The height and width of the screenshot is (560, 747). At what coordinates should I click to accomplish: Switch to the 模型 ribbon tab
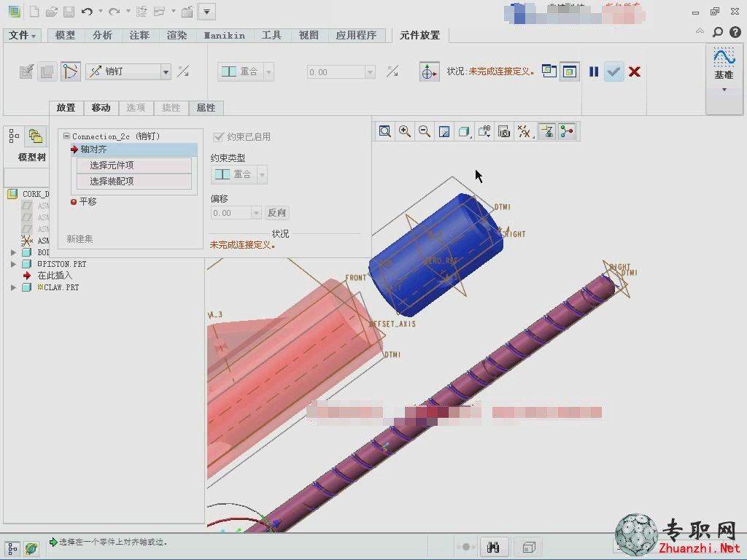tap(65, 35)
